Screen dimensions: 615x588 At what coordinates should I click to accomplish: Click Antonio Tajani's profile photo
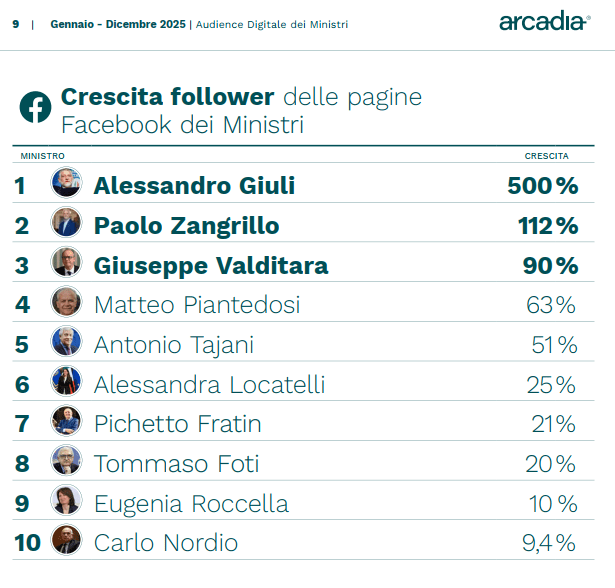tap(66, 342)
